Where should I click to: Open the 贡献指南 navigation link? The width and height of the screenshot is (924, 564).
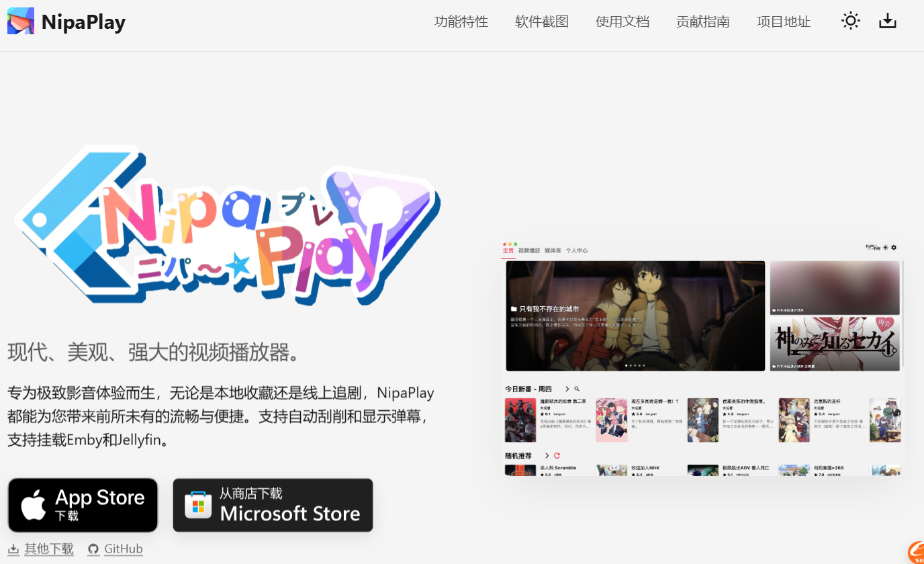[703, 21]
